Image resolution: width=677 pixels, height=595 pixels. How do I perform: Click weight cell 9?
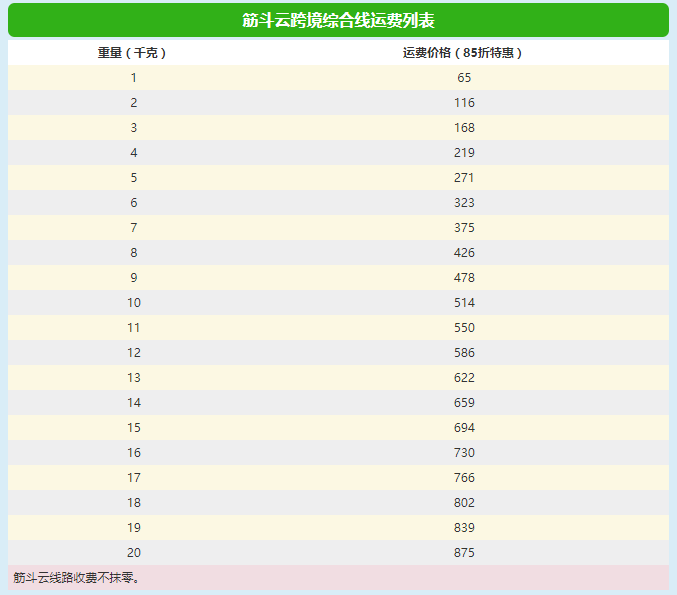click(134, 278)
